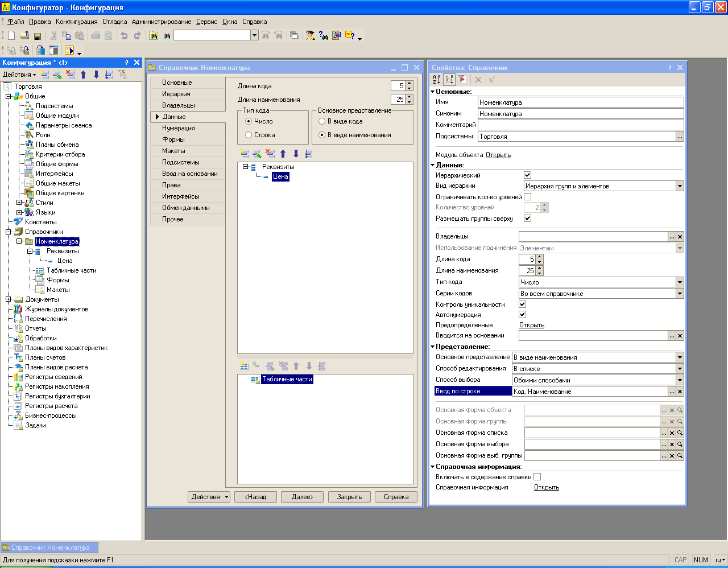Open the 'Тип кода' dropdown in Свойства

[680, 282]
